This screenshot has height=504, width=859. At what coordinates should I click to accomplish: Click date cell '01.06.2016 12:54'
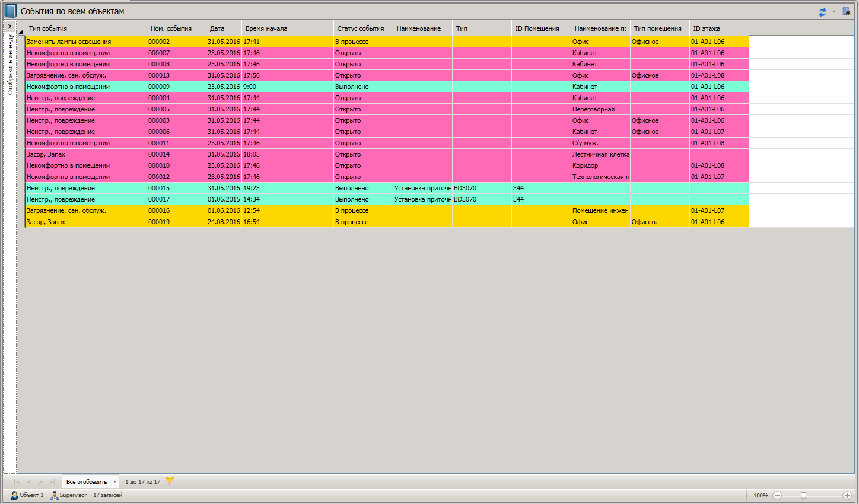(x=224, y=210)
